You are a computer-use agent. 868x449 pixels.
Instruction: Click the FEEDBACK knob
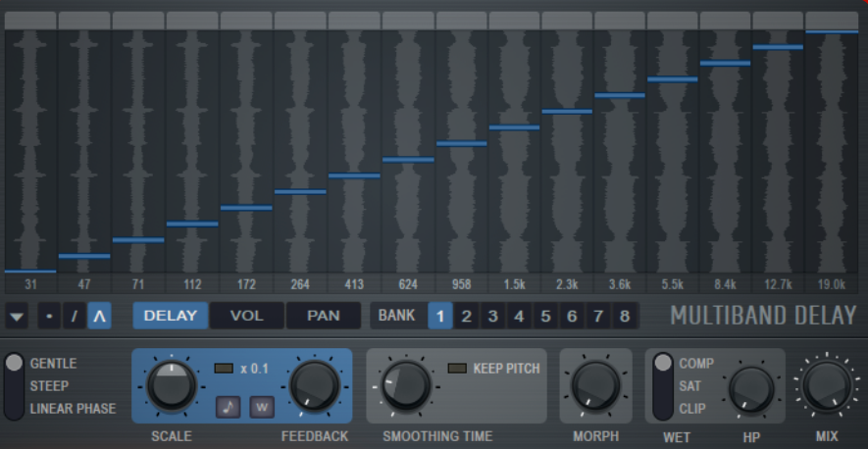tap(313, 386)
